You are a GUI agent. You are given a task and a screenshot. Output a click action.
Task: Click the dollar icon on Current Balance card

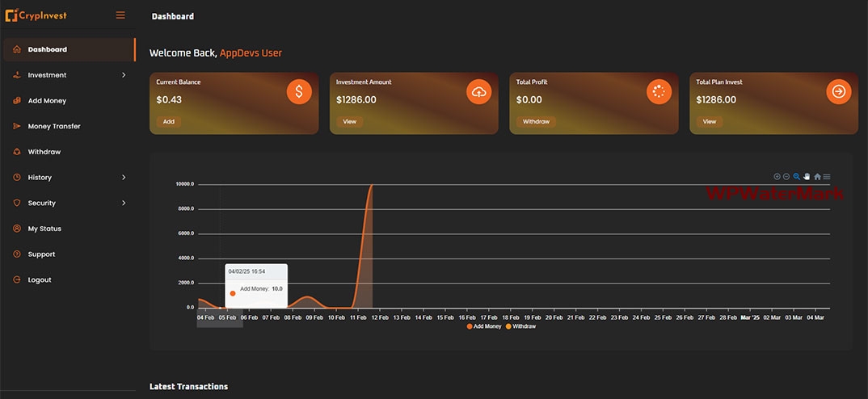click(299, 92)
